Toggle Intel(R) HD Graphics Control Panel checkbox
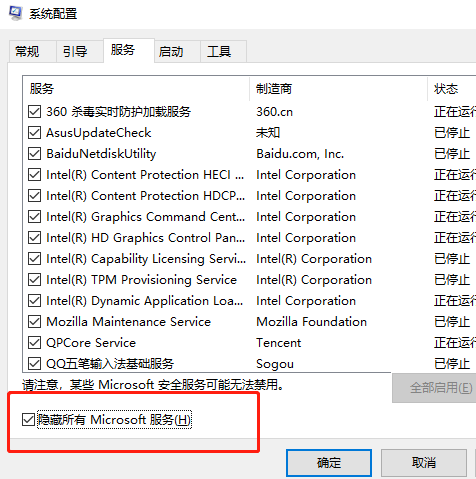476x479 pixels. click(x=34, y=238)
